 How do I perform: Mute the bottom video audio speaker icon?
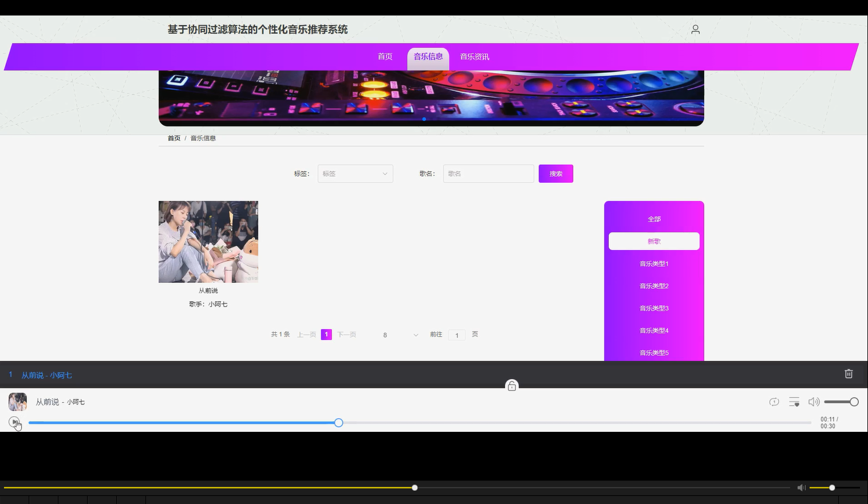coord(802,487)
